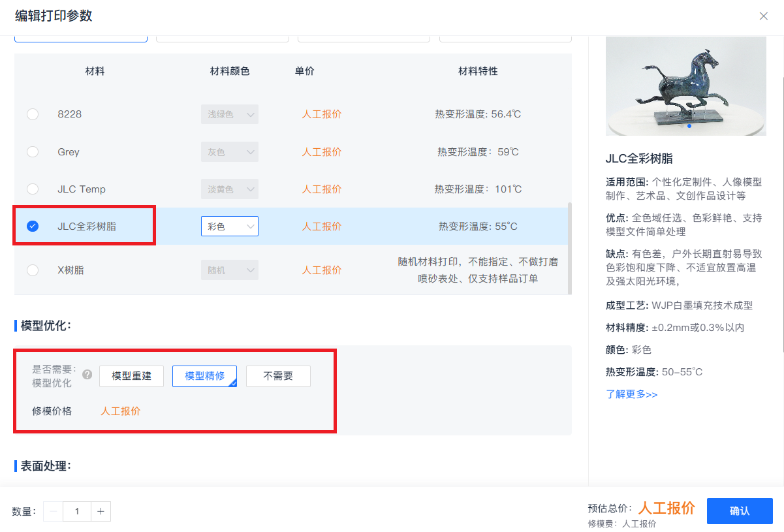This screenshot has width=784, height=532.
Task: Select the 8228 material radio button
Action: click(x=33, y=114)
